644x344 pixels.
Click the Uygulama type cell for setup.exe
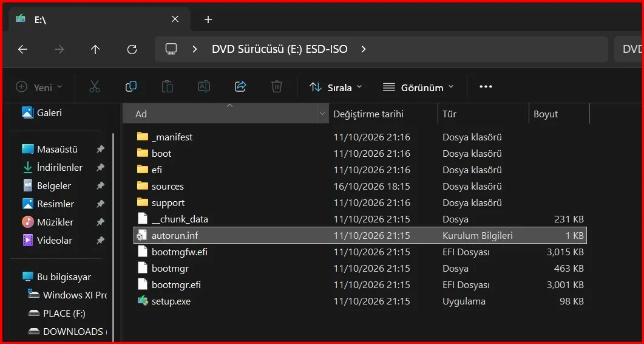coord(464,301)
